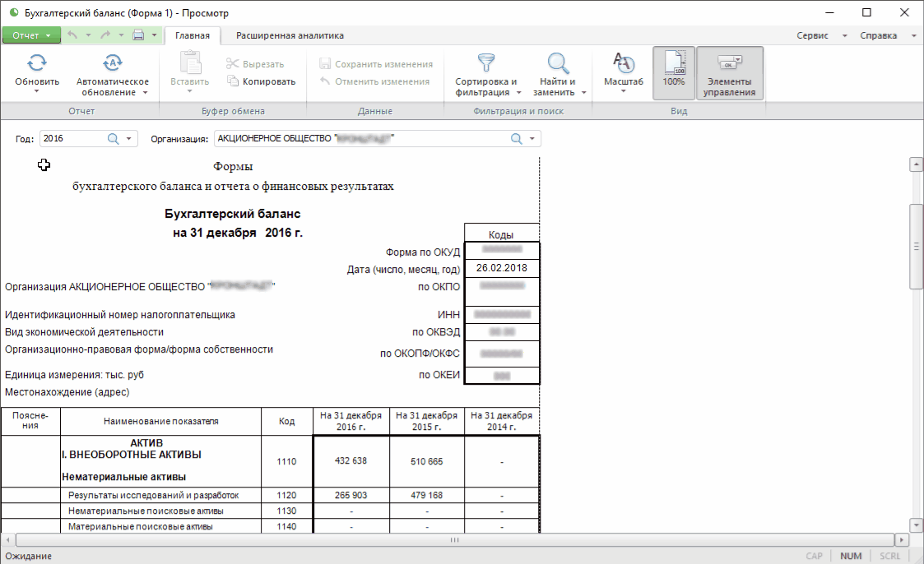The width and height of the screenshot is (924, 564).
Task: Expand the Организация dropdown arrow
Action: point(532,139)
